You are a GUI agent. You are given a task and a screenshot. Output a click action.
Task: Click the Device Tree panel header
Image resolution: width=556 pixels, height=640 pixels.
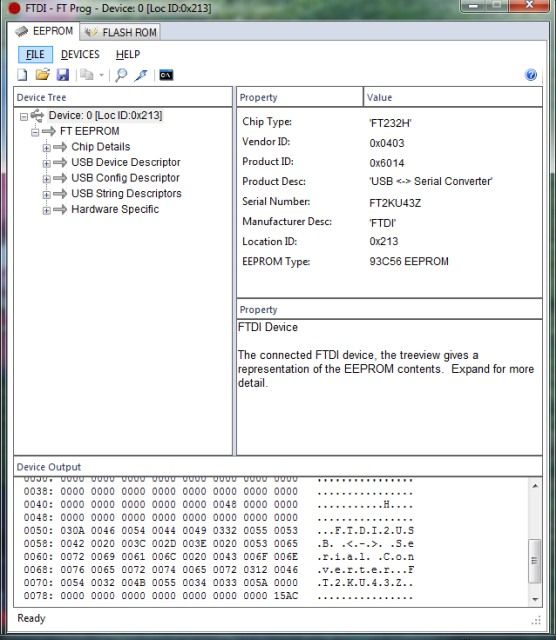tap(123, 98)
